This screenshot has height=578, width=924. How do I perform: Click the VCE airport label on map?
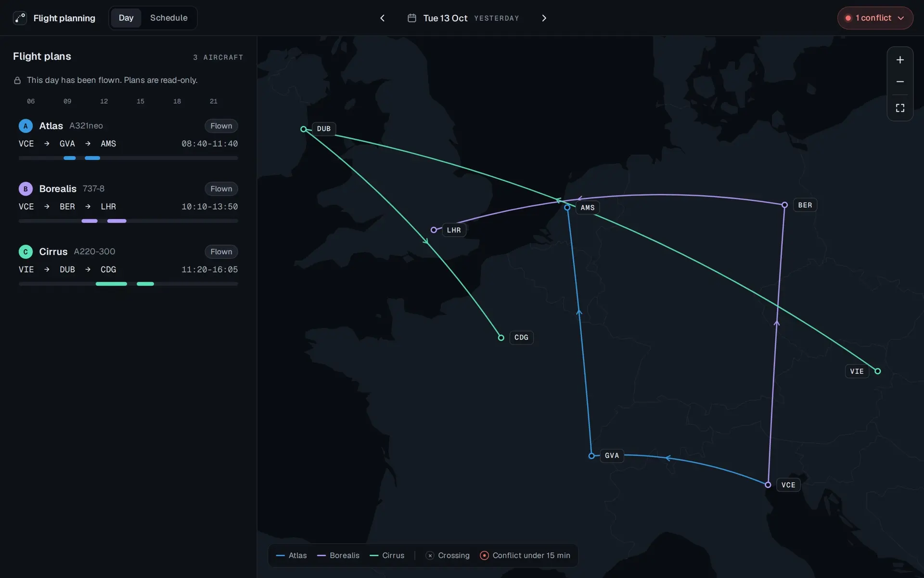788,485
